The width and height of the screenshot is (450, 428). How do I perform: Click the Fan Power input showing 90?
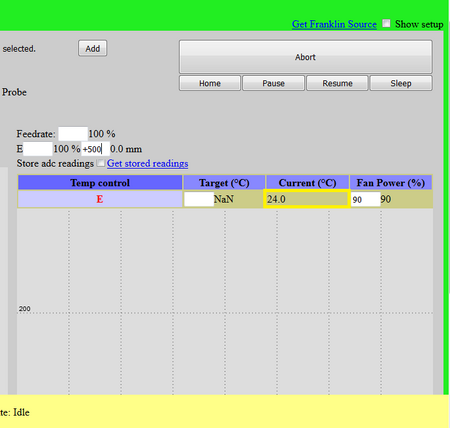point(366,199)
